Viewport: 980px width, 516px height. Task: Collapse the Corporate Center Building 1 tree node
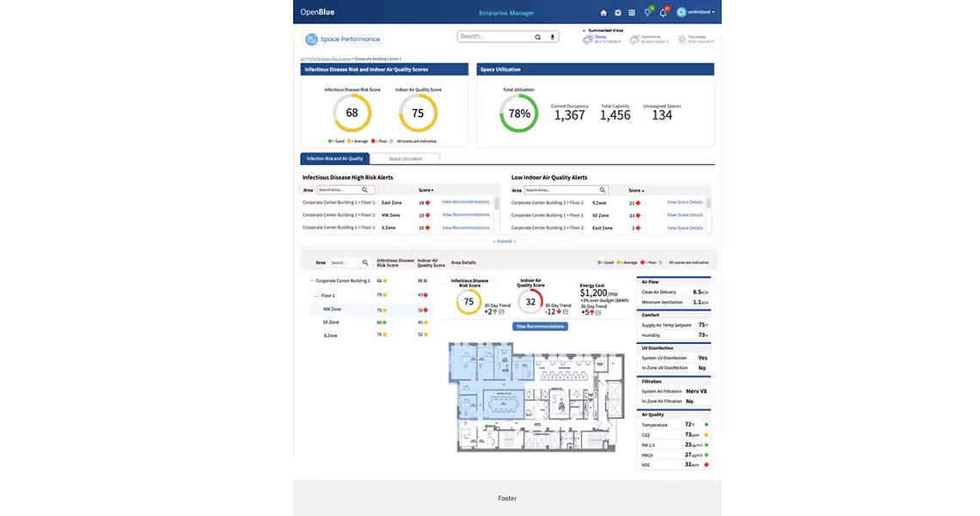coord(312,281)
